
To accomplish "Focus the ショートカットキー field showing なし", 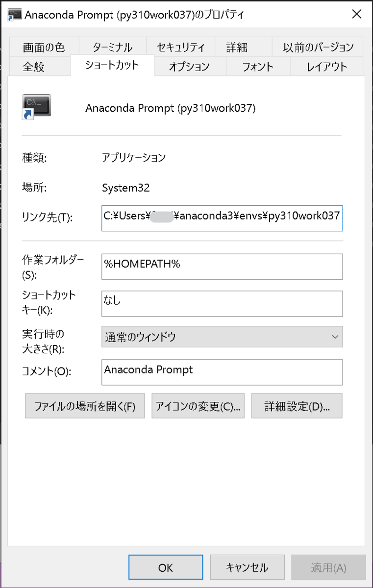I will tap(222, 304).
